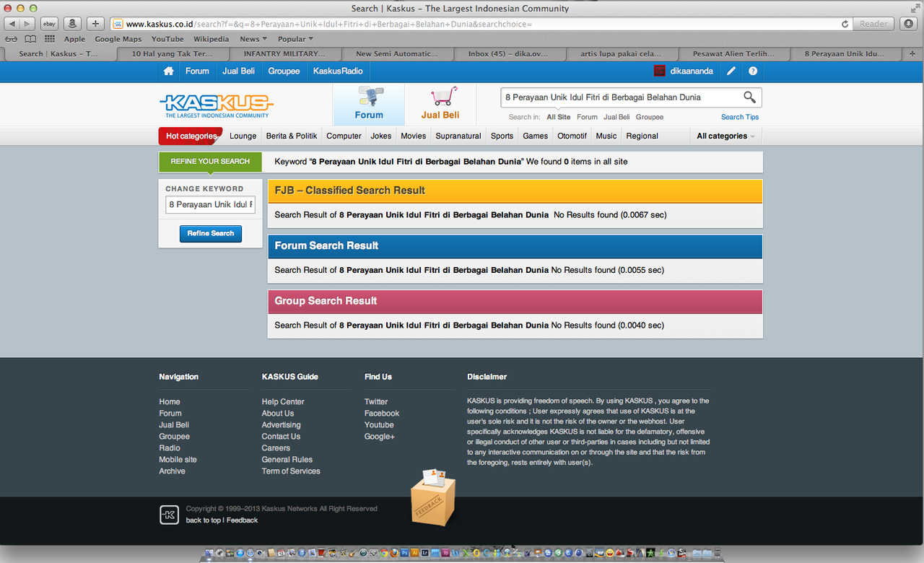Viewport: 924px width, 563px height.
Task: Click the footer Kaskus K logo
Action: point(169,515)
